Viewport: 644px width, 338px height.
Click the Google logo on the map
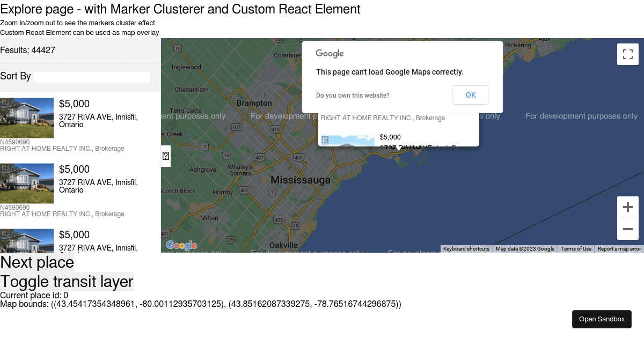(x=180, y=245)
